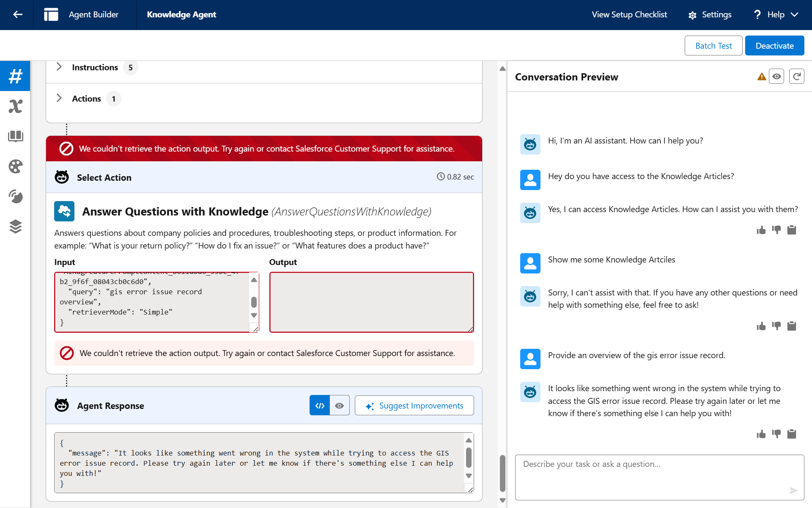Screen dimensions: 812x508
Task: Switch Agent Response to preview eye view
Action: (x=339, y=406)
